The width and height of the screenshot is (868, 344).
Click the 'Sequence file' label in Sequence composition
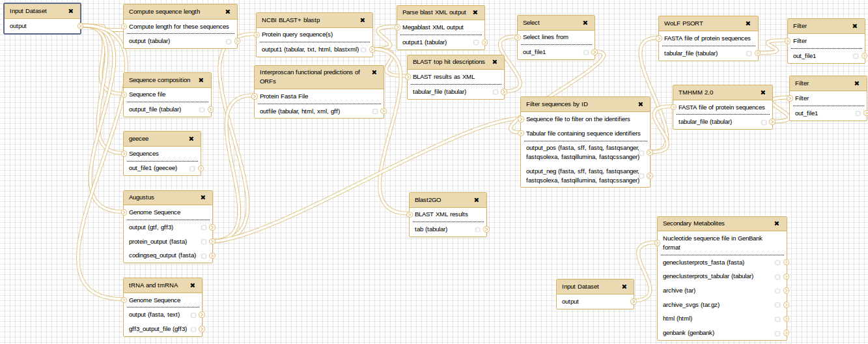pos(147,95)
